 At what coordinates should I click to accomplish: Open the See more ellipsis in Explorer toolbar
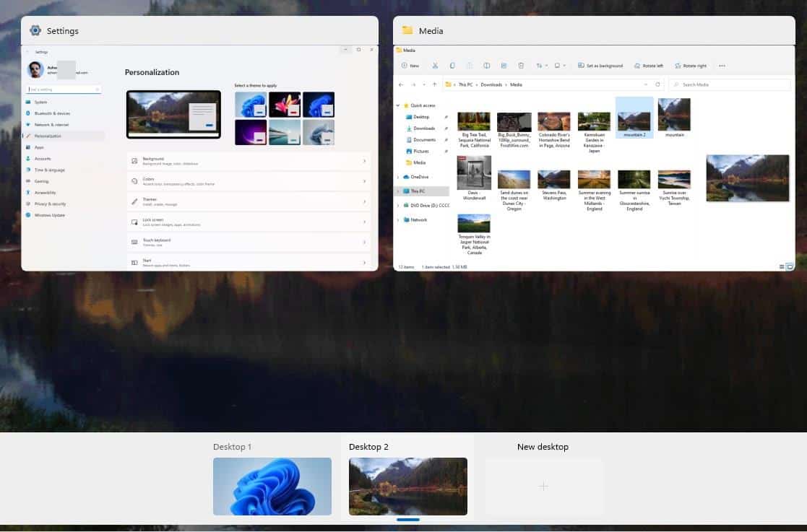(x=721, y=65)
